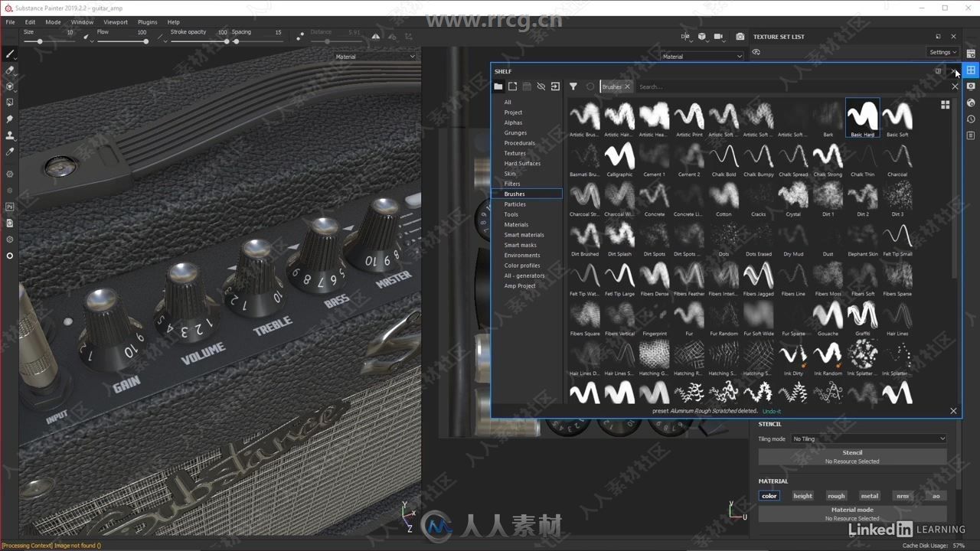Take a viewport screenshot with camera icon
The image size is (980, 551).
740,36
